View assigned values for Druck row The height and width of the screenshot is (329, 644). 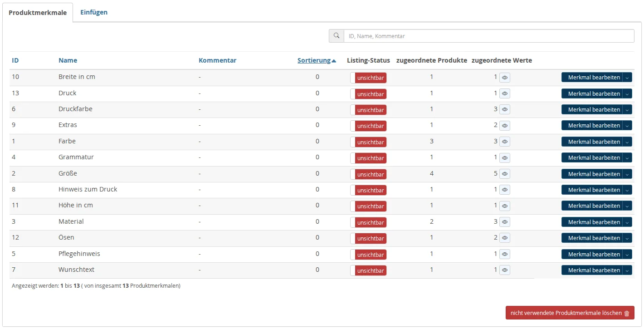(x=505, y=93)
